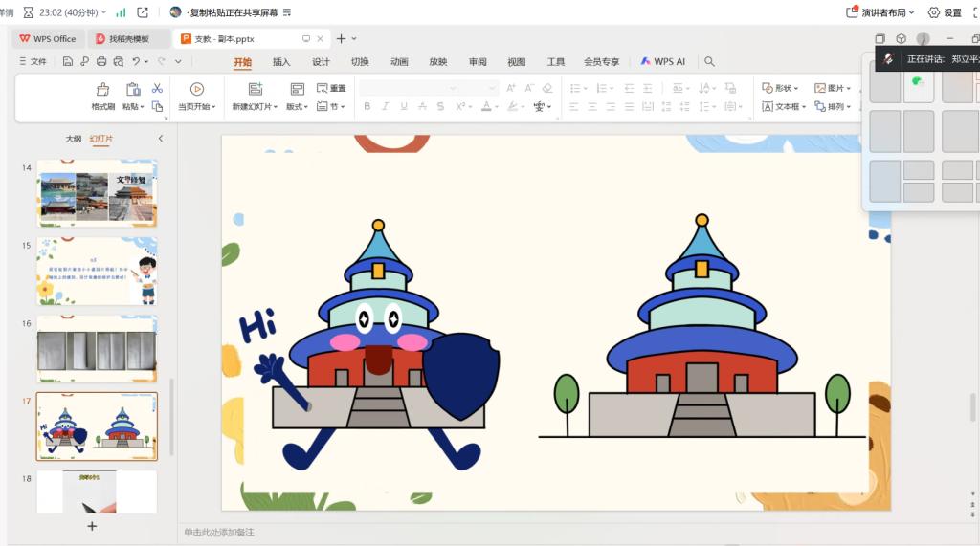The width and height of the screenshot is (980, 546).
Task: Click the Cut scissors icon
Action: (x=157, y=89)
